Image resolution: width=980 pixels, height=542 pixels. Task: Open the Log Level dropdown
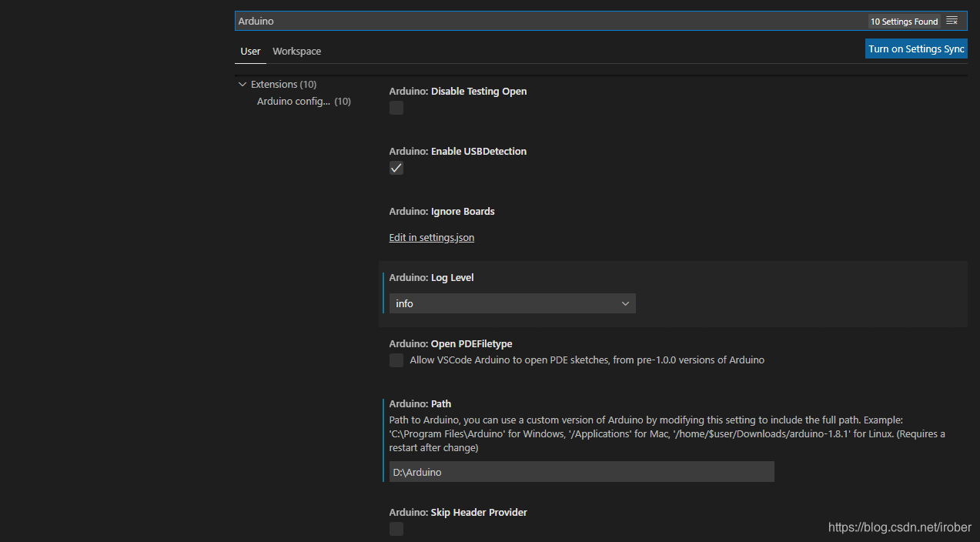click(513, 303)
